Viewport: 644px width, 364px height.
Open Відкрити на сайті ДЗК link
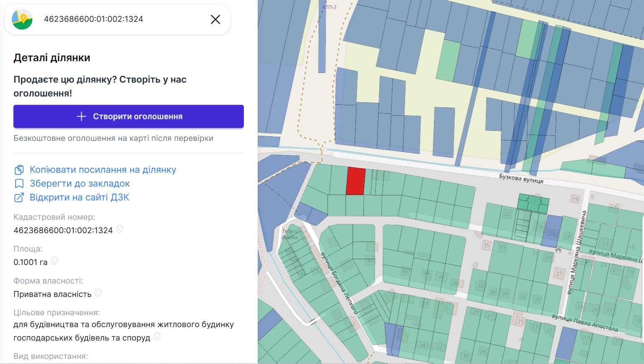click(x=79, y=198)
